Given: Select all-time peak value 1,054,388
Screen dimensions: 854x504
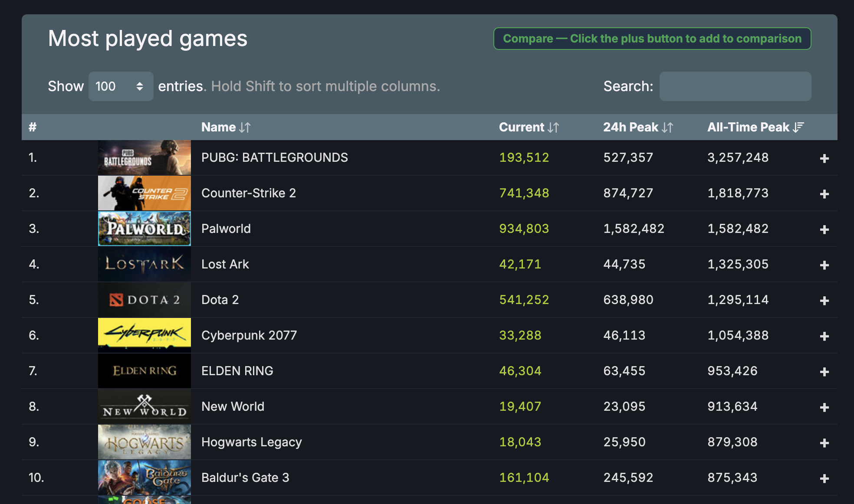Looking at the screenshot, I should (738, 335).
